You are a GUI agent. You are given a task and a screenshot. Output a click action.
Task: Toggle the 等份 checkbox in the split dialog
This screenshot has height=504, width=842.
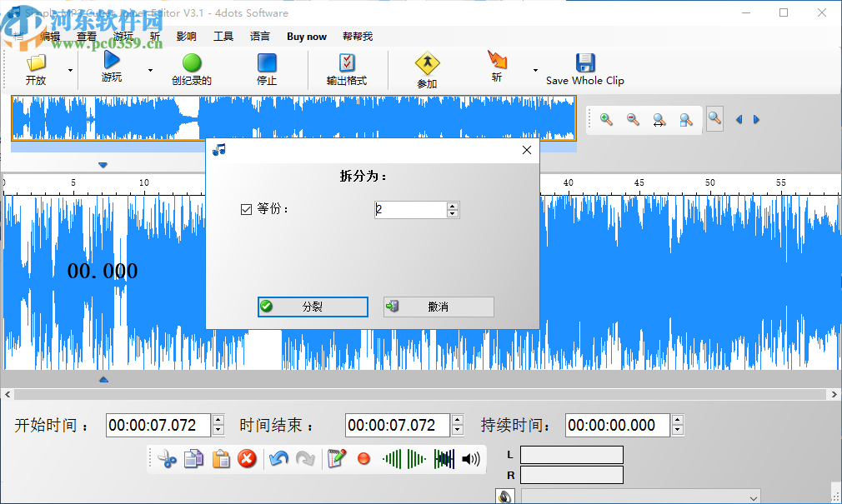pos(244,209)
